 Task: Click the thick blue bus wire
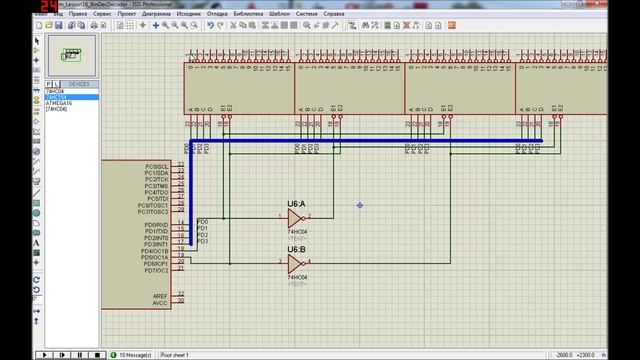point(366,141)
